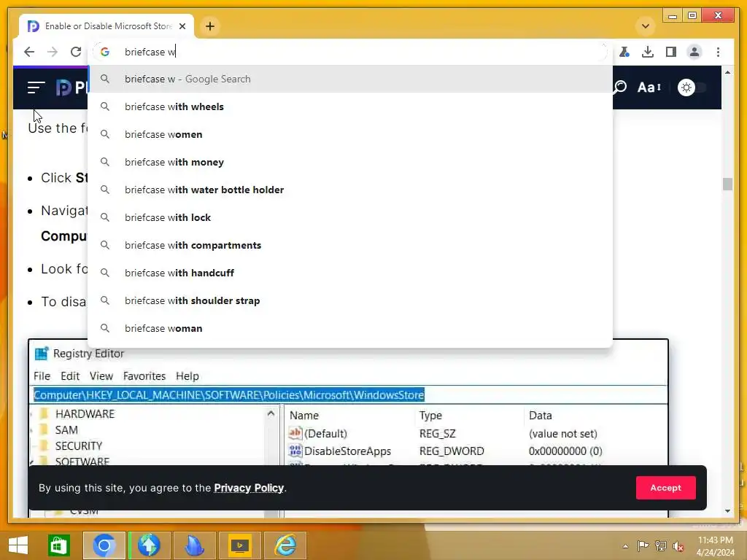The image size is (747, 560).
Task: Click the scrollbar up arrow
Action: [x=727, y=72]
